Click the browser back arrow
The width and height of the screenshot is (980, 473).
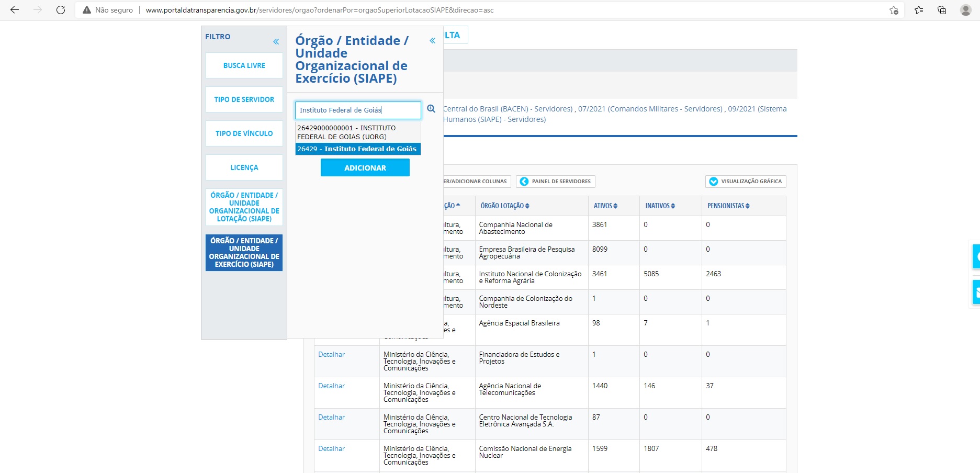[15, 10]
